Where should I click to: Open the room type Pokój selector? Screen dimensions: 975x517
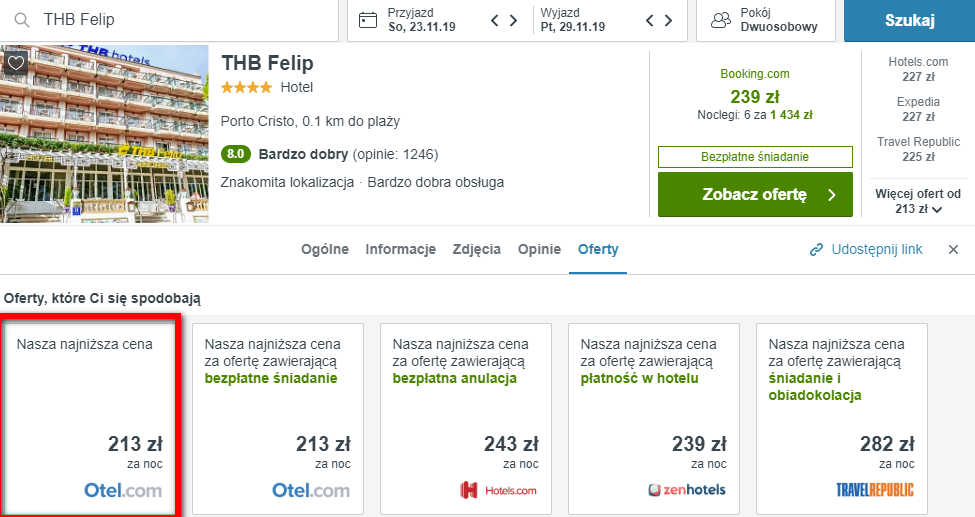tap(764, 20)
